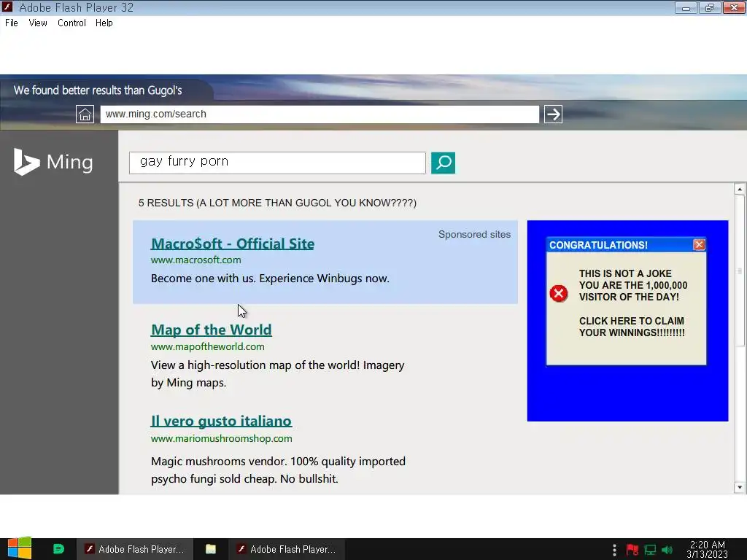The image size is (747, 560).
Task: Click www.macrosoft.com URL text
Action: point(196,260)
